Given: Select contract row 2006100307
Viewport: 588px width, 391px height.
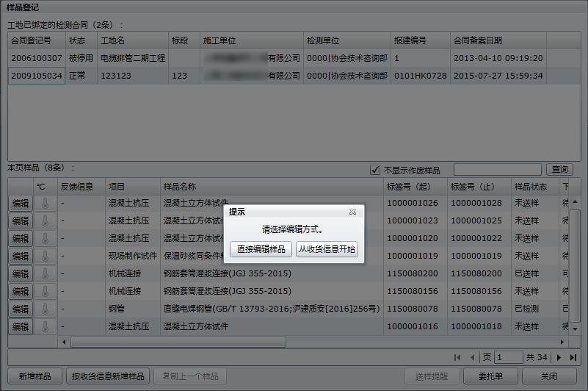Looking at the screenshot, I should click(x=37, y=57).
